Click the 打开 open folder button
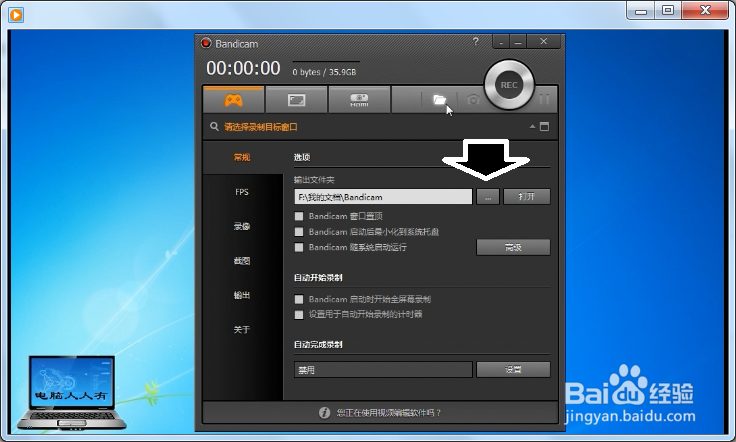 click(x=527, y=197)
